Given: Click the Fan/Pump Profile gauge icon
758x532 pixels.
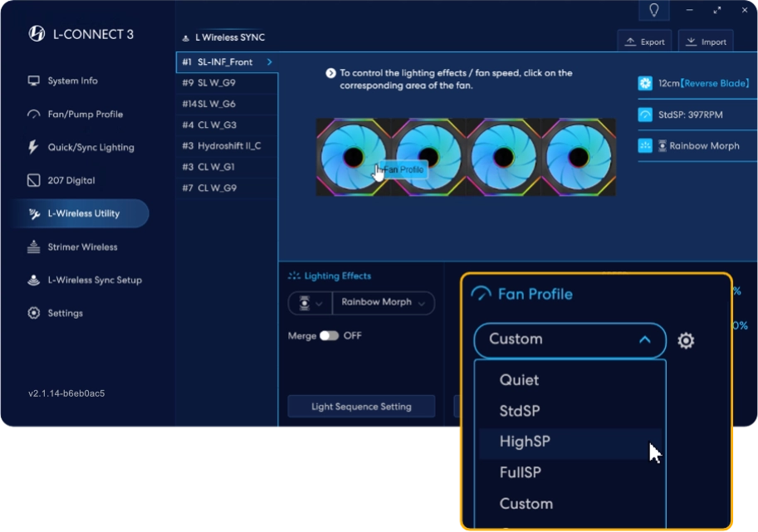Looking at the screenshot, I should pos(33,115).
